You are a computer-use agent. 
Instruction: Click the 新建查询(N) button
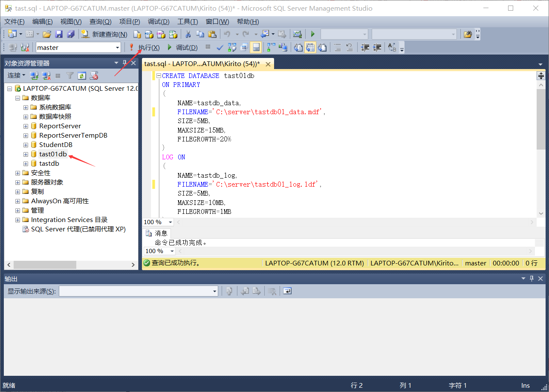pos(104,34)
